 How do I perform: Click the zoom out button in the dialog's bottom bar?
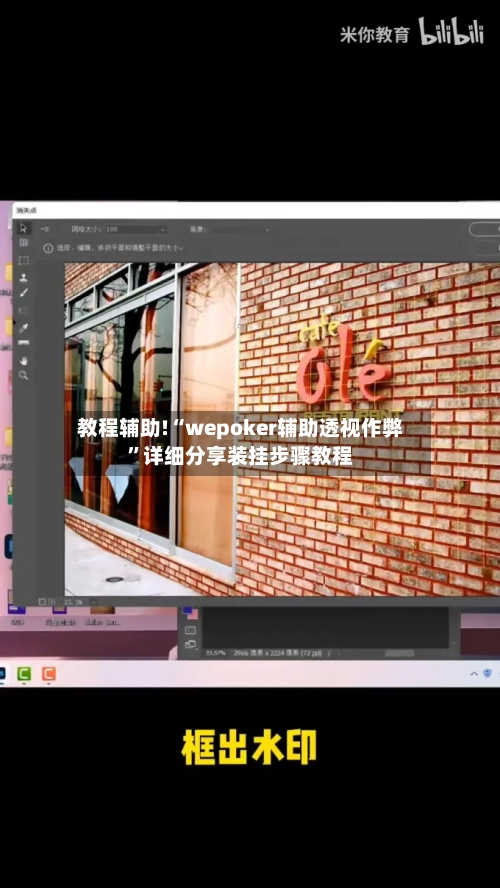point(42,601)
